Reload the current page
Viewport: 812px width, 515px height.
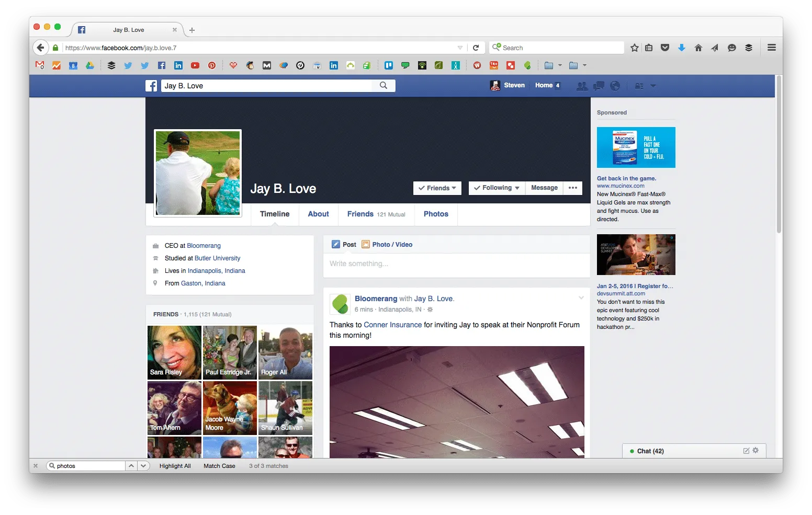(x=476, y=48)
